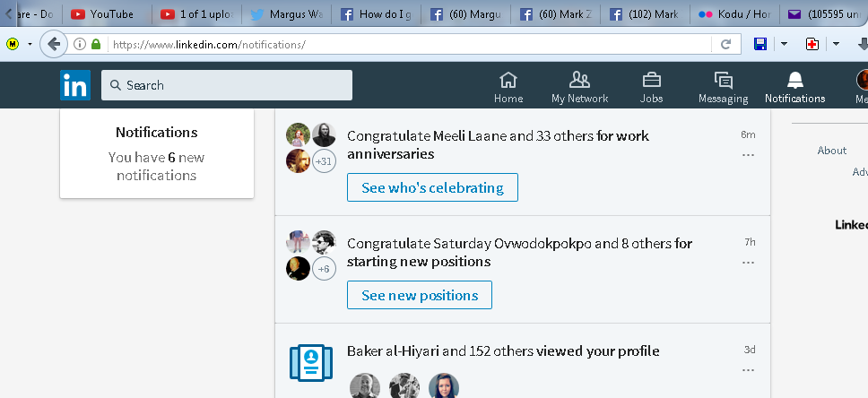Open LinkedIn Messaging
The height and width of the screenshot is (398, 868).
(723, 88)
